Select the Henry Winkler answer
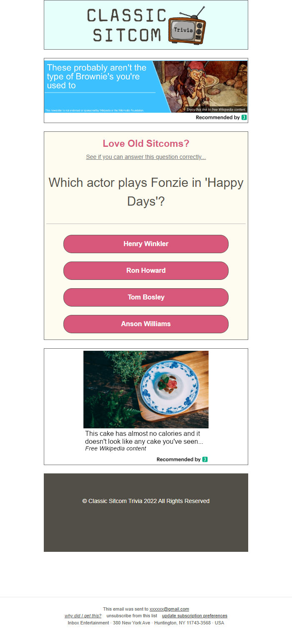The width and height of the screenshot is (292, 644). [146, 244]
